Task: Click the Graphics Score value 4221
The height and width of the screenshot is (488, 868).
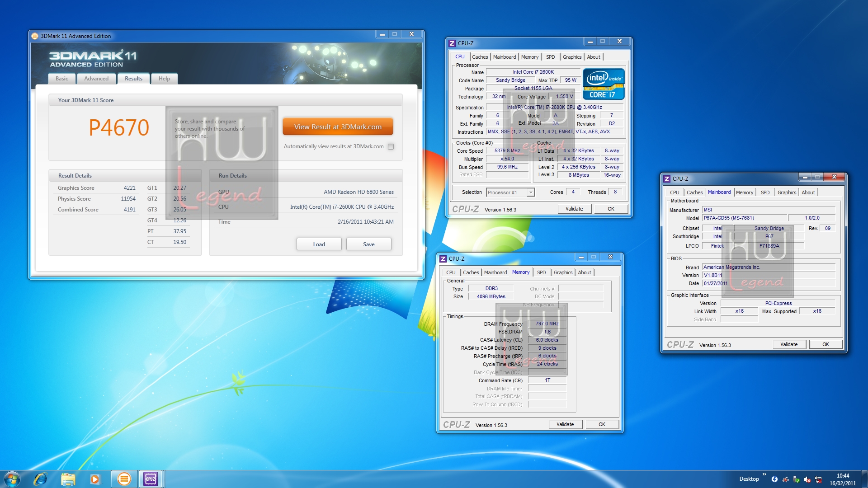Action: [129, 188]
